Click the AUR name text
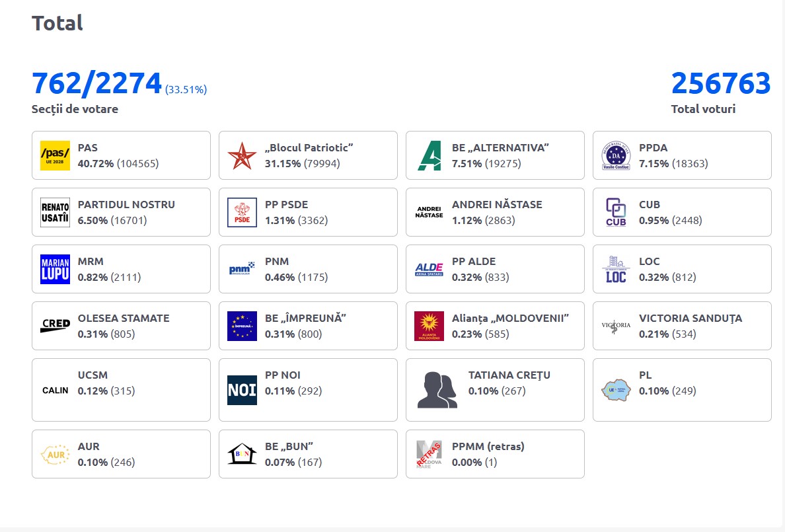Image resolution: width=785 pixels, height=532 pixels. tap(89, 446)
